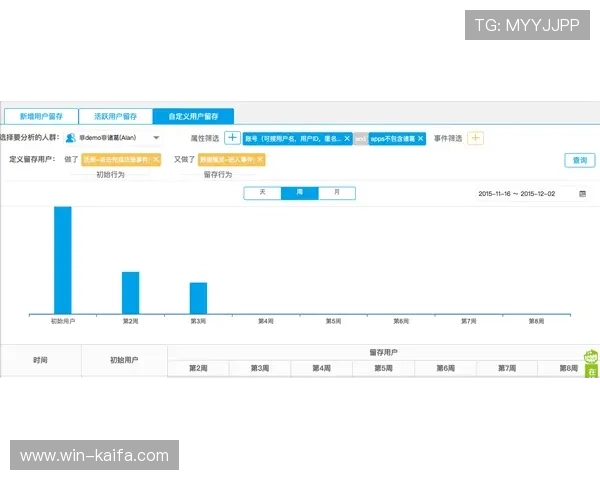The image size is (600, 480).
Task: Click the 查询 query button
Action: coord(580,160)
